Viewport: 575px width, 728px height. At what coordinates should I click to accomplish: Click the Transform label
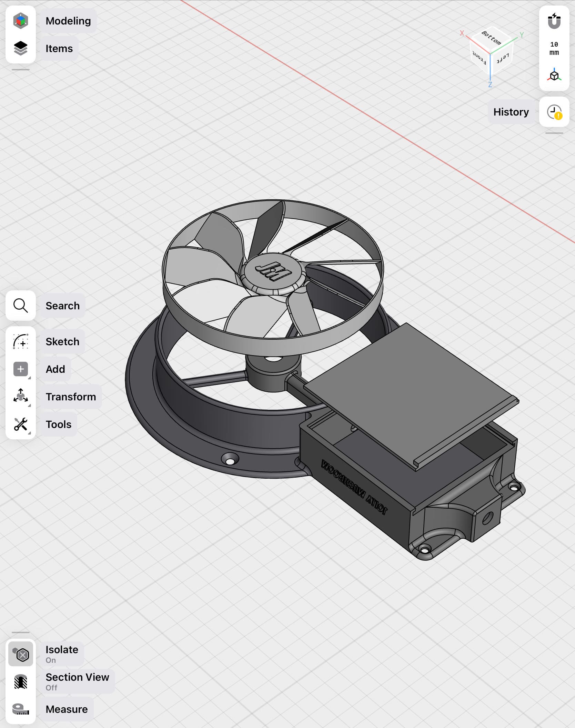pyautogui.click(x=71, y=397)
